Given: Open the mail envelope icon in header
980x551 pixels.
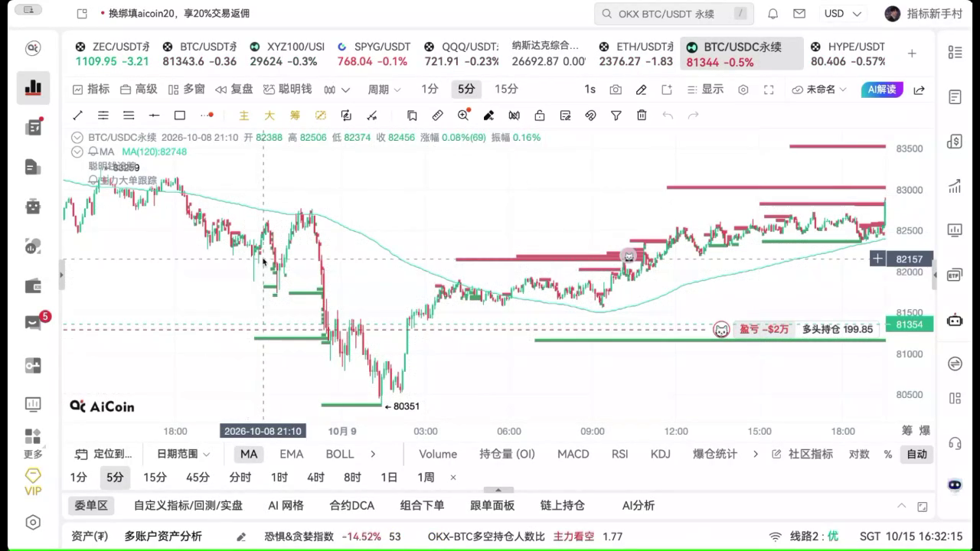Looking at the screenshot, I should coord(799,14).
